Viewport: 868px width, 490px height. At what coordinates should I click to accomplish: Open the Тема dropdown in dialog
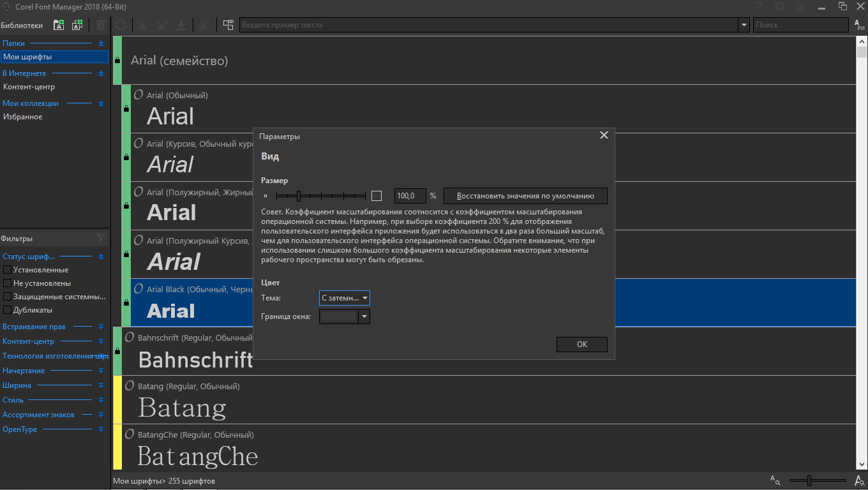pyautogui.click(x=345, y=298)
